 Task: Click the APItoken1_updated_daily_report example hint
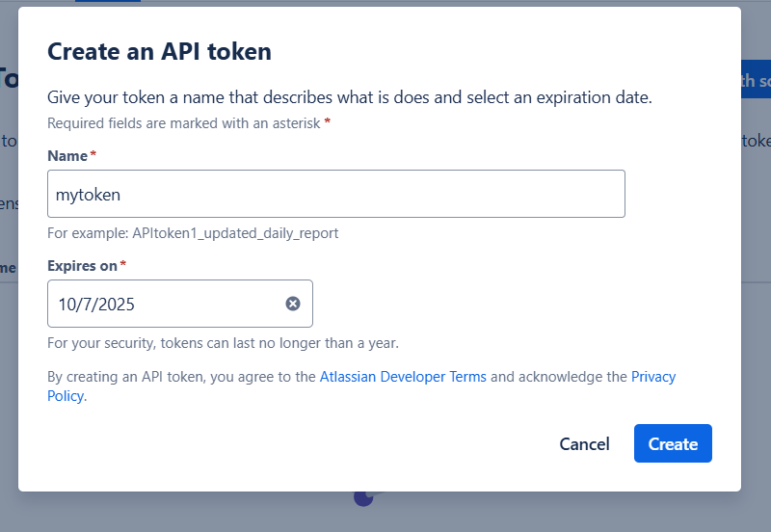click(x=193, y=233)
